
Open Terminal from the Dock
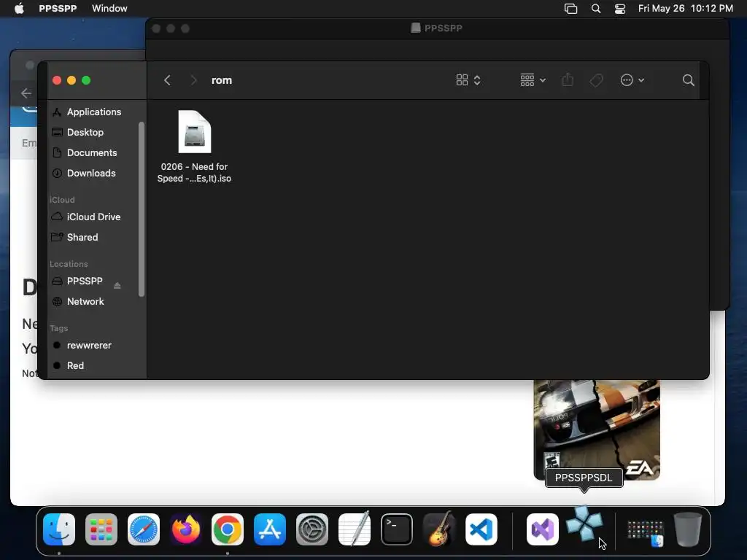pos(396,529)
